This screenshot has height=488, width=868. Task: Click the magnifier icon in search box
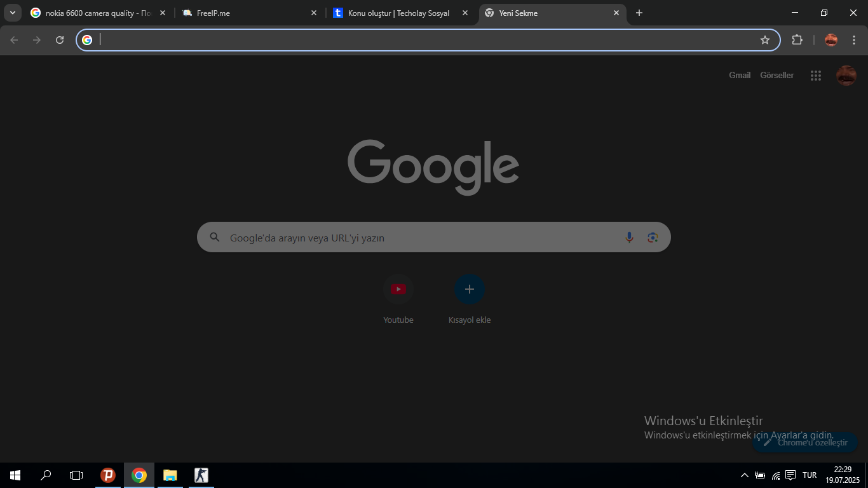point(215,237)
